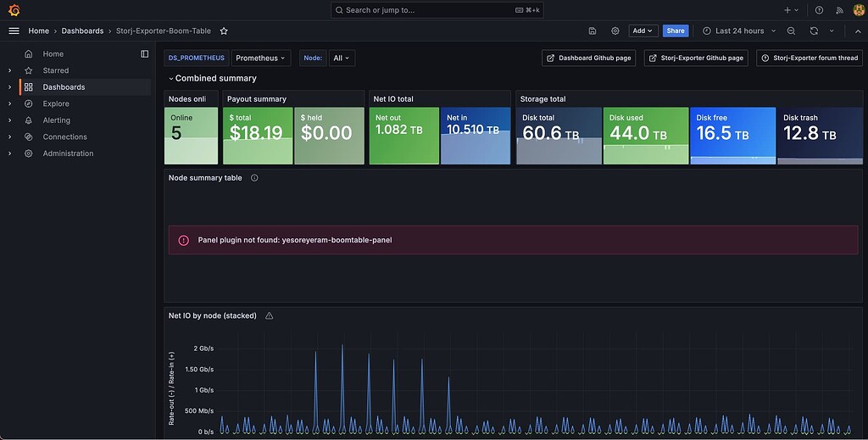Zoom out time range icon

[x=791, y=31]
